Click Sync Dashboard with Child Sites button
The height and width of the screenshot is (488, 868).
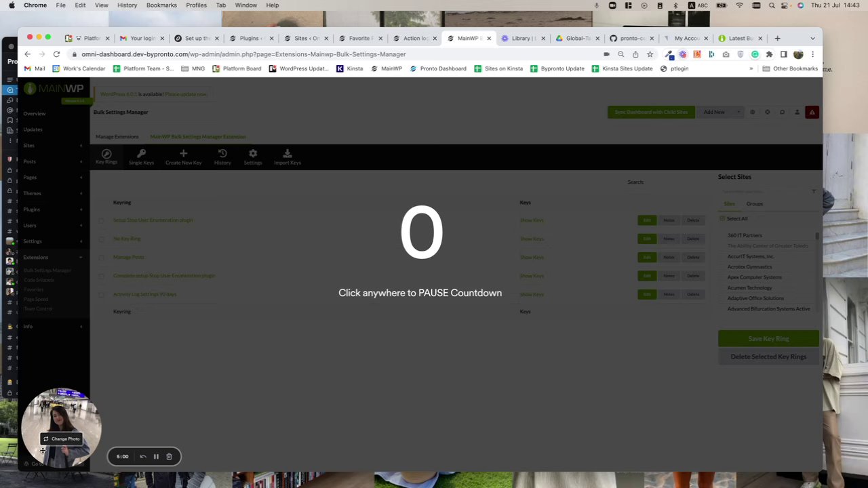[x=651, y=112]
